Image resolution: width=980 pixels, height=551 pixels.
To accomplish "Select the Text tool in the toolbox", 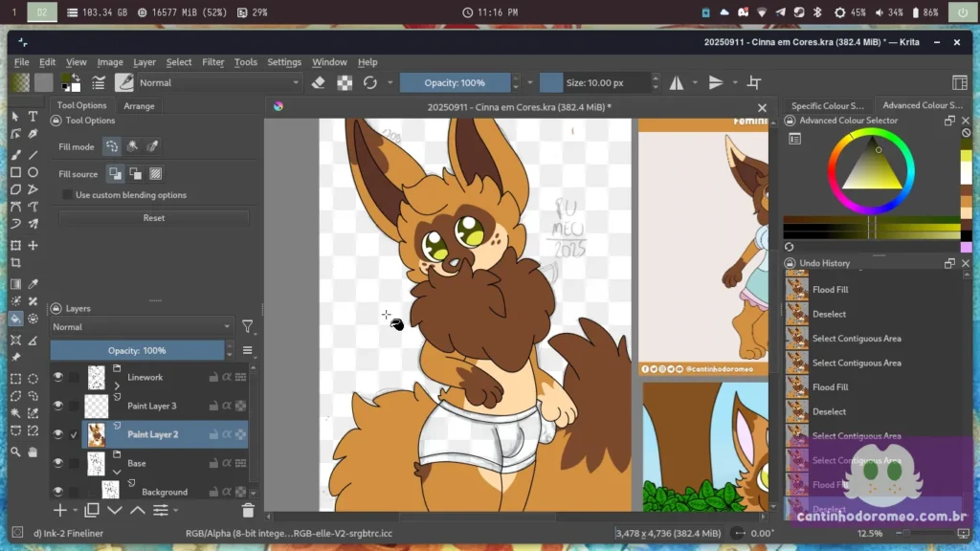I will (33, 117).
